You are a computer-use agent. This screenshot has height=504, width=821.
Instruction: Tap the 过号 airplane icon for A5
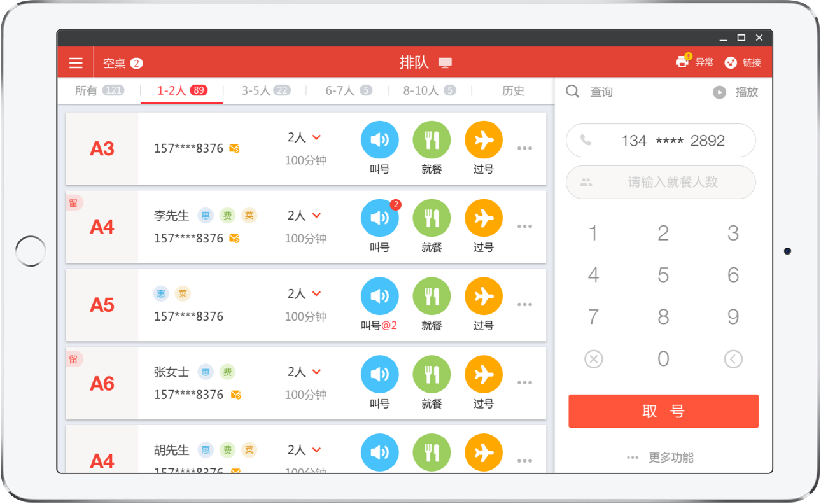click(484, 297)
